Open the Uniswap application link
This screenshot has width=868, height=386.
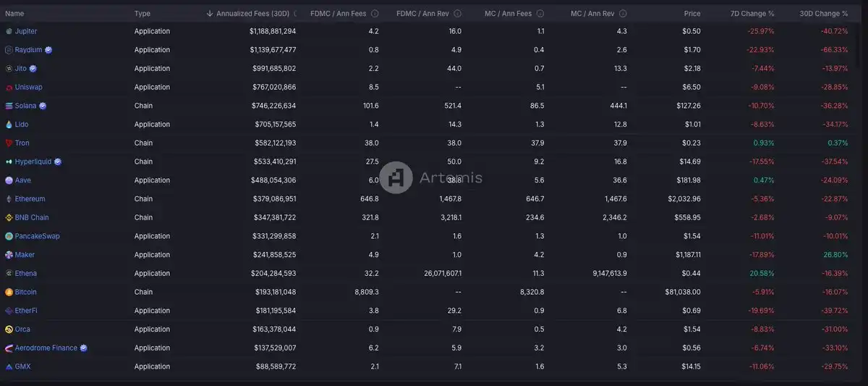(28, 87)
